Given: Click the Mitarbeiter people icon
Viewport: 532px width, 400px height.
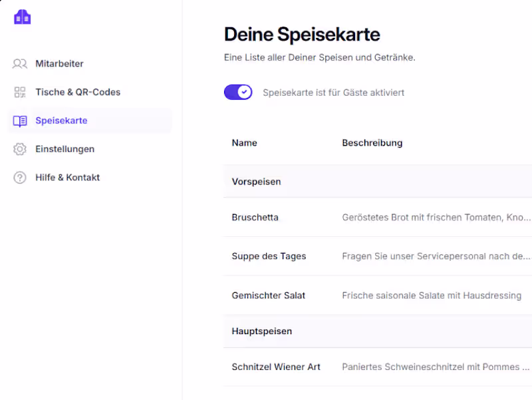Looking at the screenshot, I should [20, 64].
